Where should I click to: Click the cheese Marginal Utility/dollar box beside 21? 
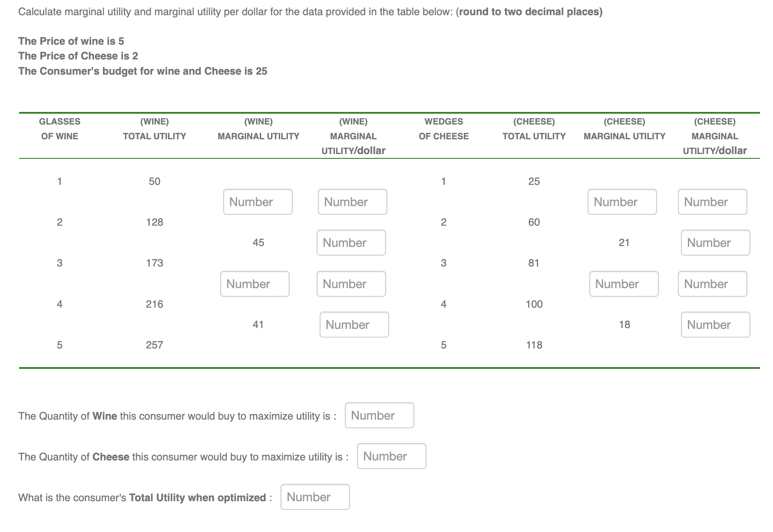click(715, 243)
